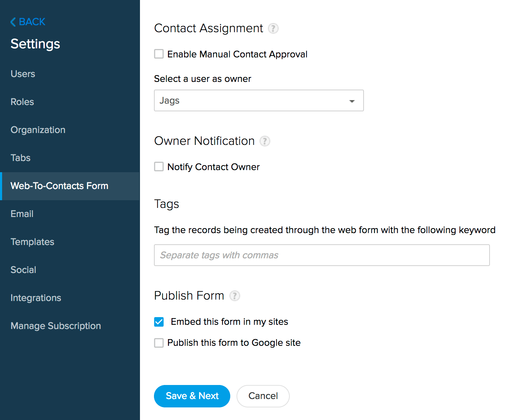
Task: Uncheck Embed this form in my sites
Action: pos(159,322)
